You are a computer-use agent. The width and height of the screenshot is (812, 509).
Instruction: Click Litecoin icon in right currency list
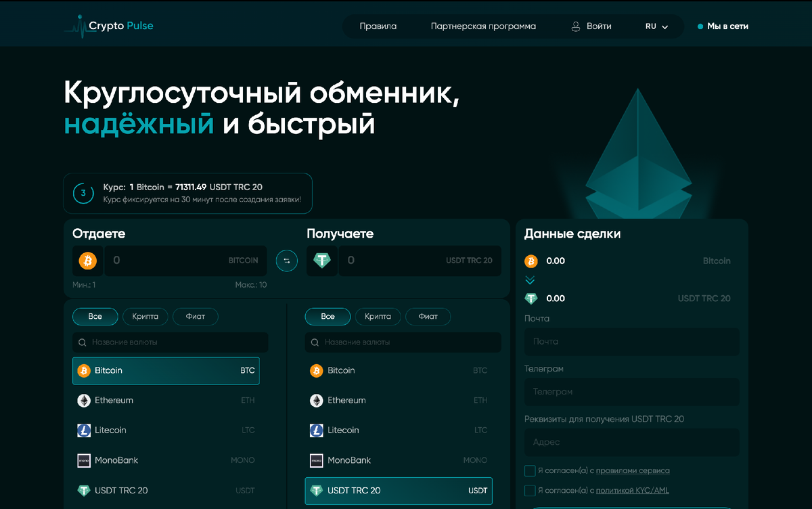pos(316,430)
